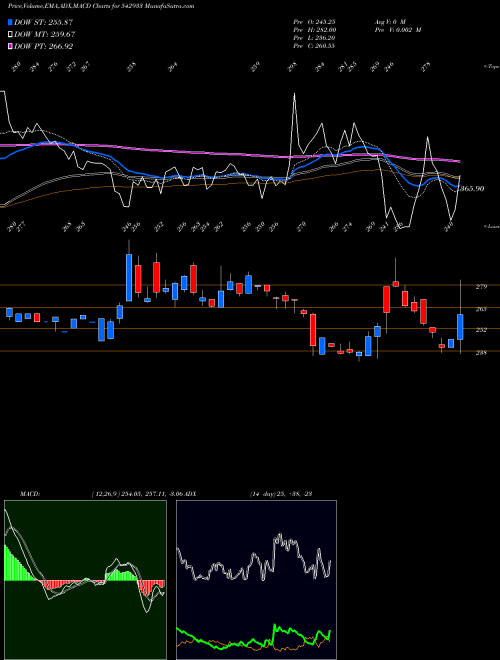
Task: Click the white price spike peak in EMA chart
Action: 294,94
